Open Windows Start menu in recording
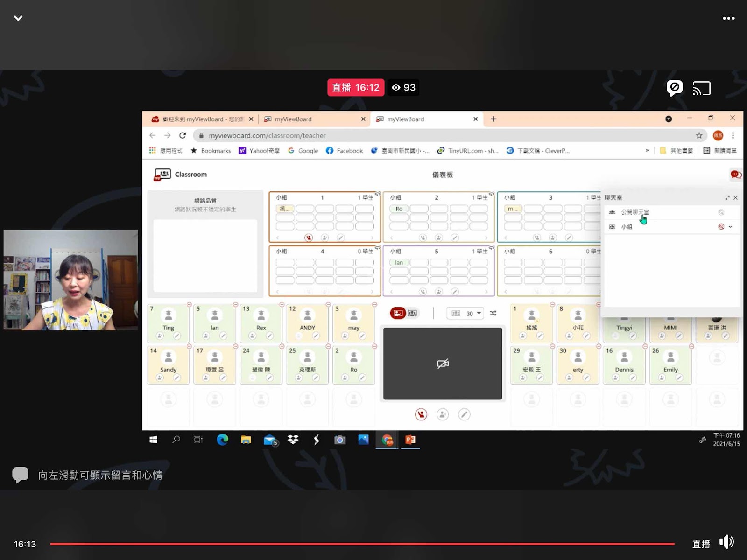Image resolution: width=747 pixels, height=560 pixels. 153,440
